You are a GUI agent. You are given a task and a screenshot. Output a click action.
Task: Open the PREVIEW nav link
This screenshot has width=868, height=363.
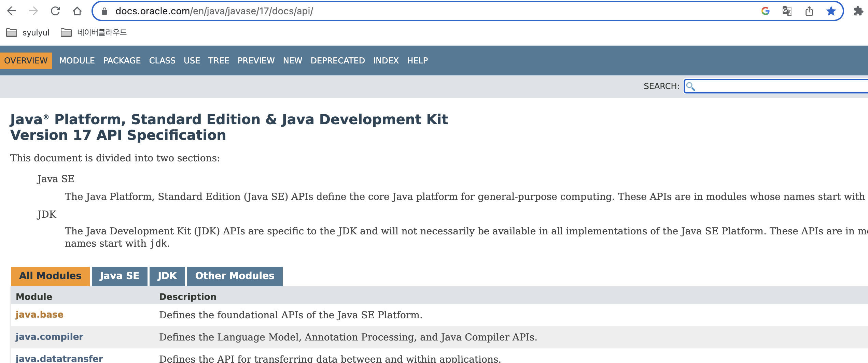click(256, 60)
